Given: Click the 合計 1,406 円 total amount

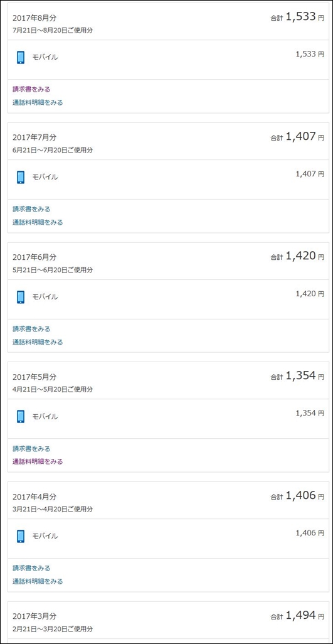Looking at the screenshot, I should coord(297,495).
